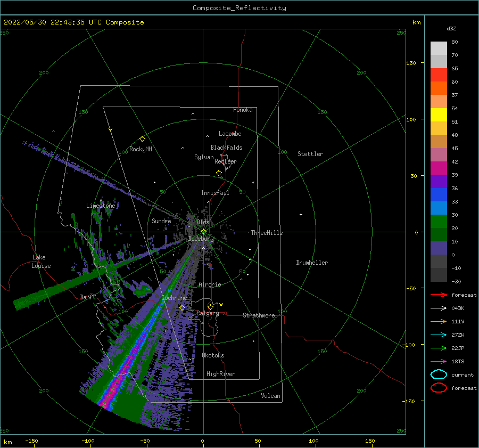
Task: Click the Blackfalds city label
Action: pyautogui.click(x=226, y=148)
